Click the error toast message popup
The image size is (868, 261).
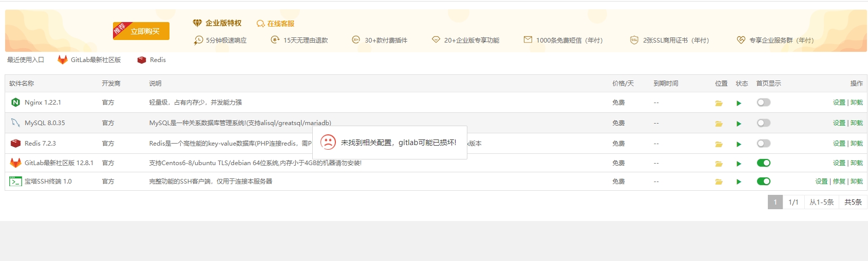(x=390, y=143)
